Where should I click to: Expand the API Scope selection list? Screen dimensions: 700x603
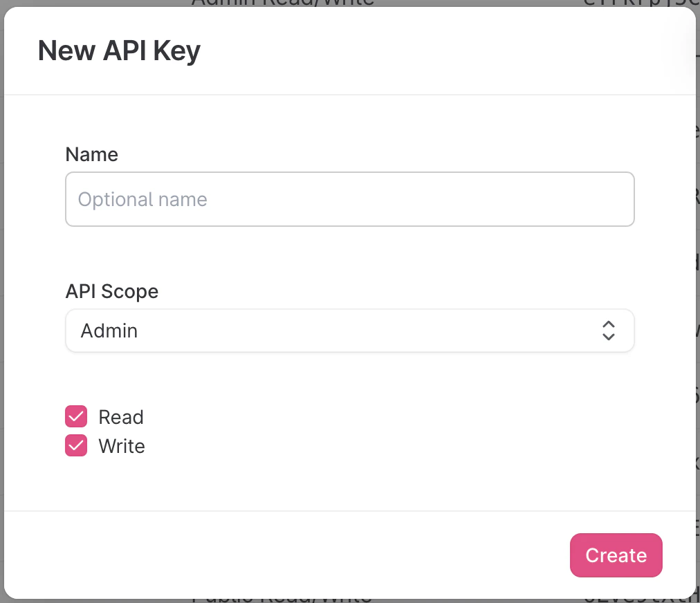350,331
